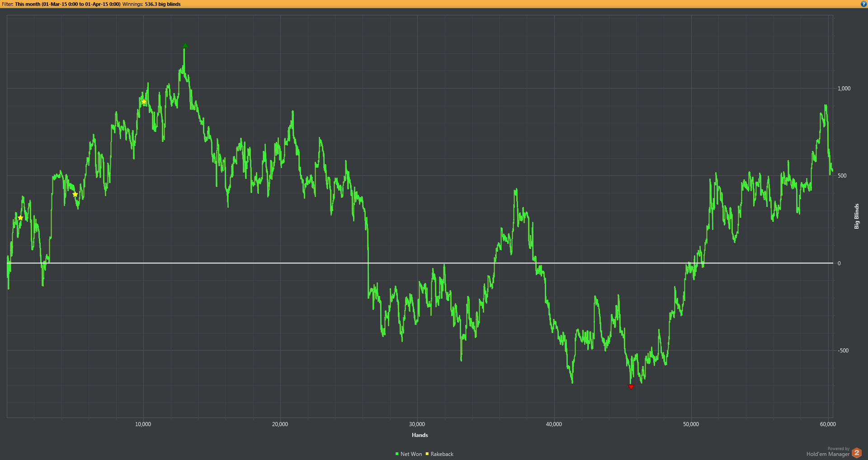The height and width of the screenshot is (460, 868).
Task: Click the "1,000" big blinds axis label
Action: coord(844,89)
